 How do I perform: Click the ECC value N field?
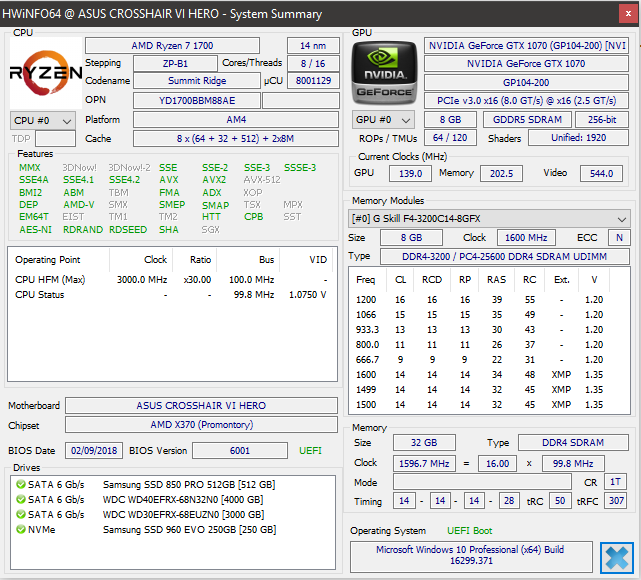coord(619,237)
